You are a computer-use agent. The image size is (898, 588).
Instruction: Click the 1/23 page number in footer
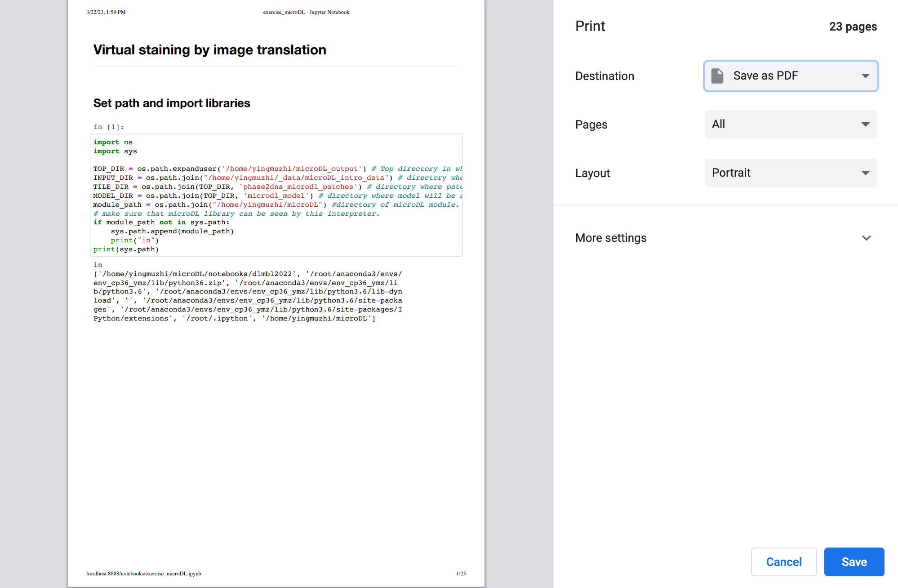point(461,574)
